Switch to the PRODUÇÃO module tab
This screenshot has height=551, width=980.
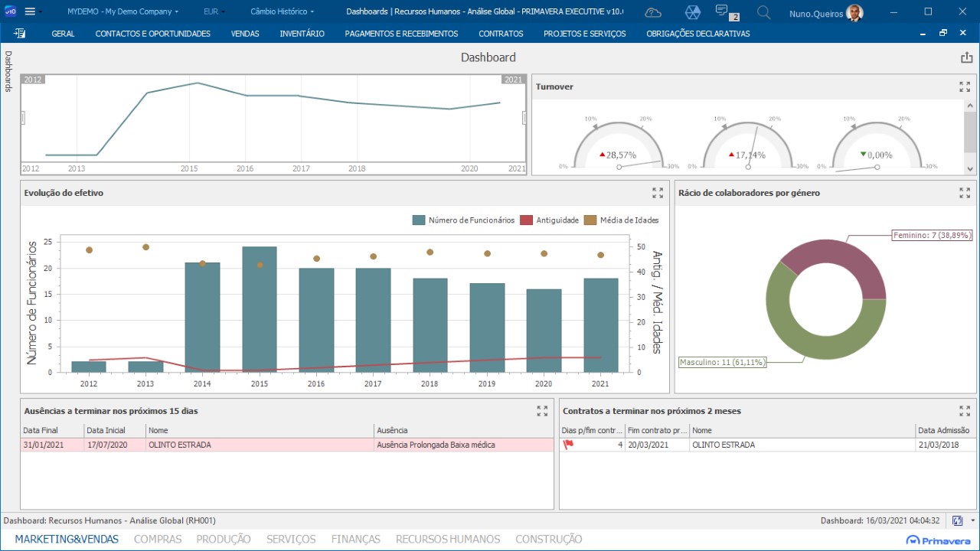[x=224, y=539]
